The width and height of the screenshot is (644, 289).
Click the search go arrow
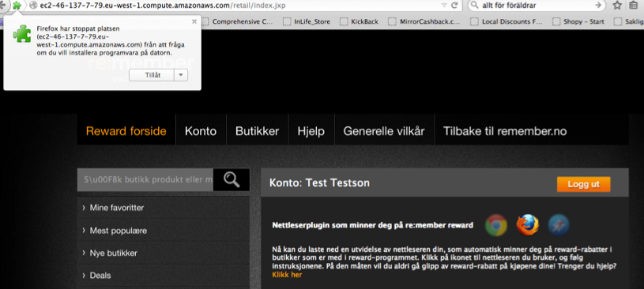[x=598, y=6]
